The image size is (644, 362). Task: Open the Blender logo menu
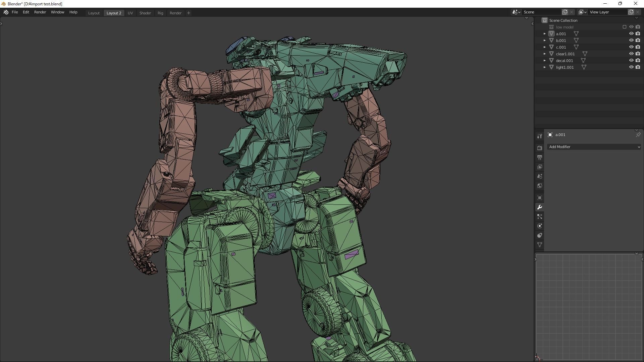(x=6, y=12)
